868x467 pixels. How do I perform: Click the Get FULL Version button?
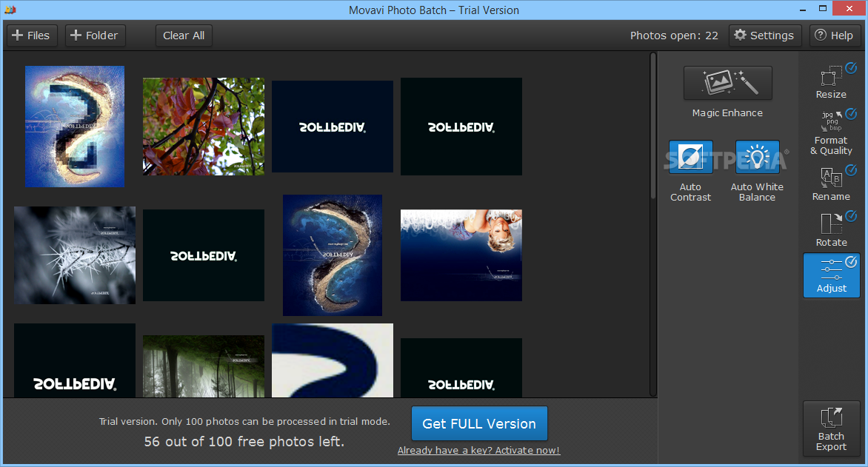pyautogui.click(x=479, y=423)
